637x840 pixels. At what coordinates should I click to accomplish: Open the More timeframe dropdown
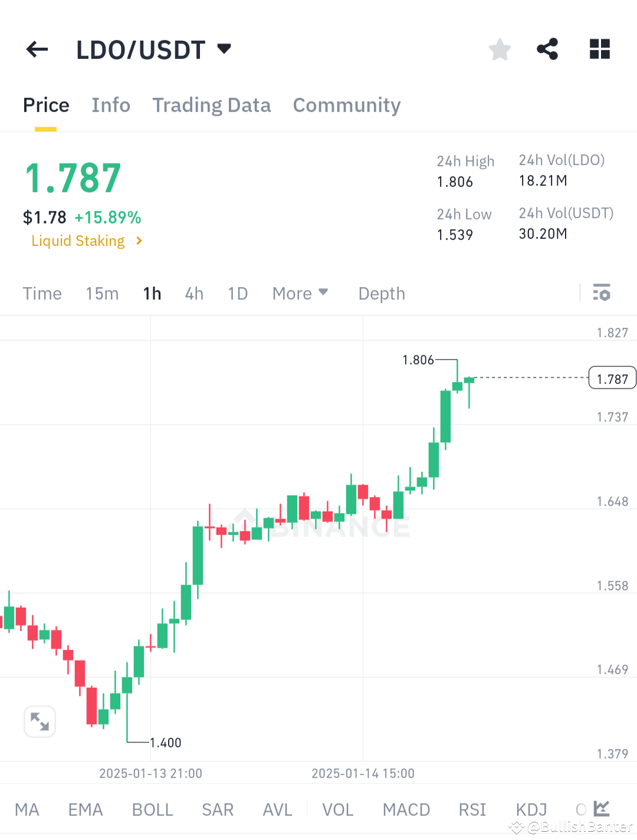(x=300, y=293)
